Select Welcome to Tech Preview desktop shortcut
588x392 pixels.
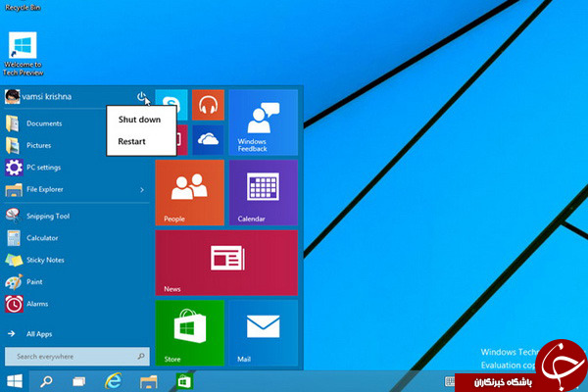[x=23, y=54]
